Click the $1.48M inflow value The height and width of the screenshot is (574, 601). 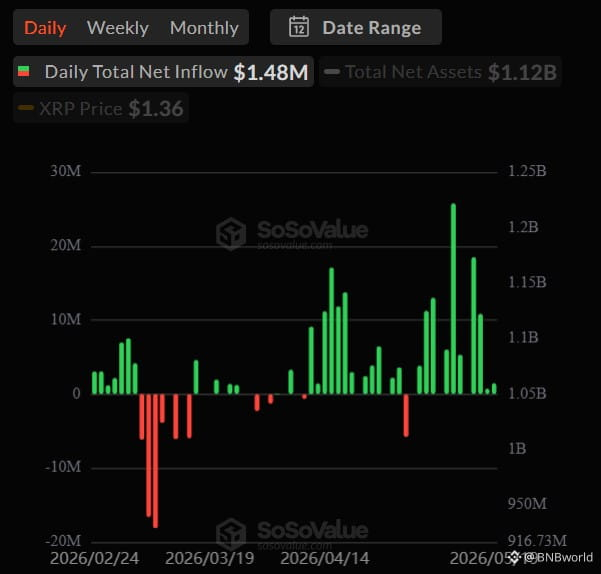click(271, 72)
